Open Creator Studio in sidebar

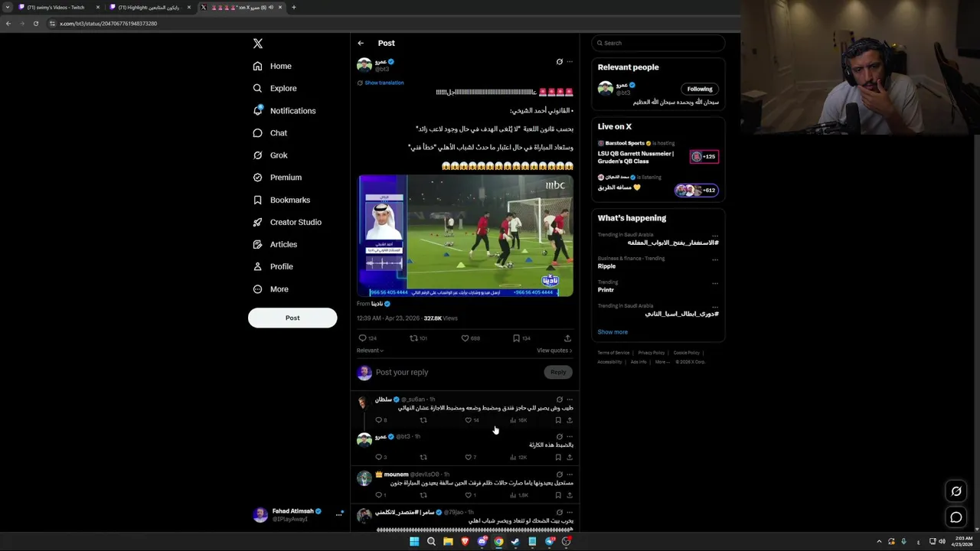[x=286, y=222]
